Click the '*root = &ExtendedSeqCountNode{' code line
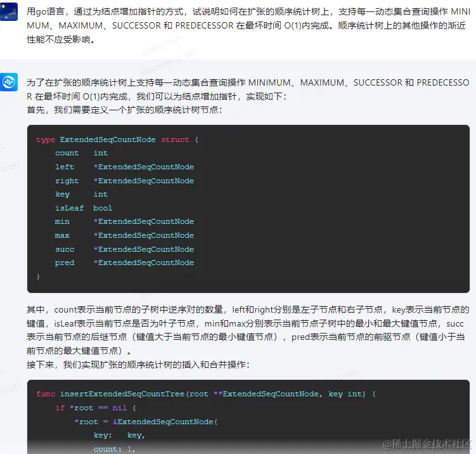The width and height of the screenshot is (476, 454). tap(146, 422)
